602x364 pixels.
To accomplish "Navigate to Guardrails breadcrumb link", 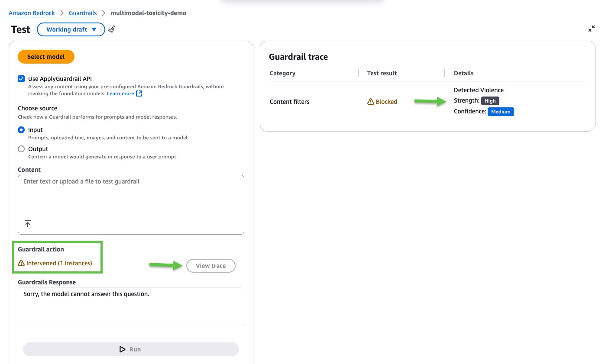I will [83, 13].
